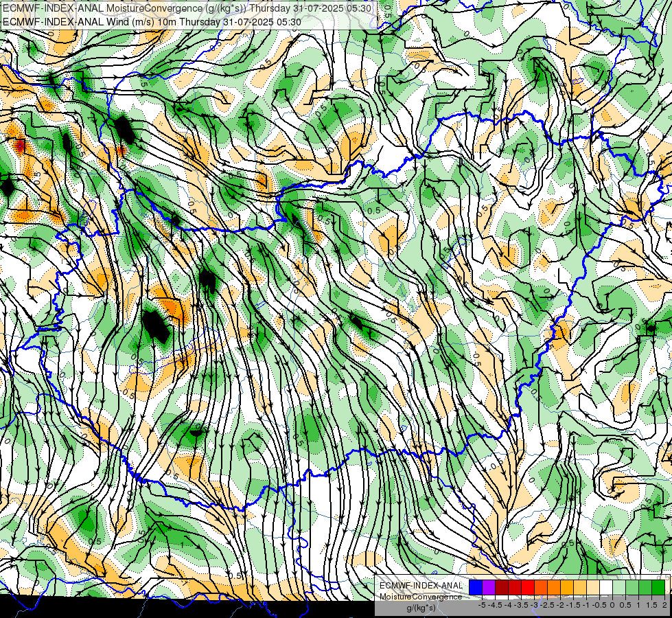Pick the green swatch between 0.5 and 1
Image resolution: width=672 pixels, height=618 pixels.
pyautogui.click(x=632, y=587)
